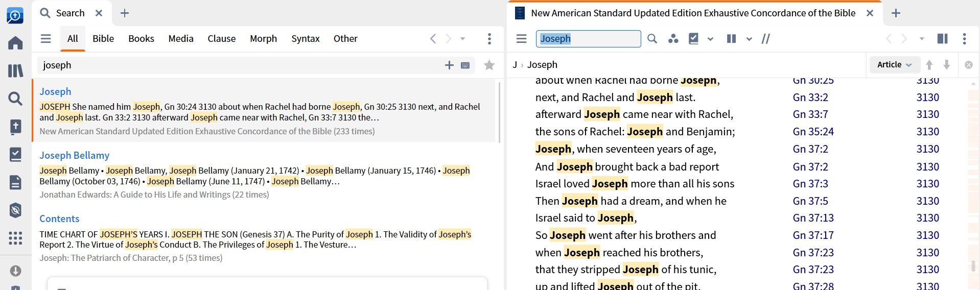This screenshot has width=980, height=290.
Task: Favorite this search with star icon
Action: click(x=489, y=65)
